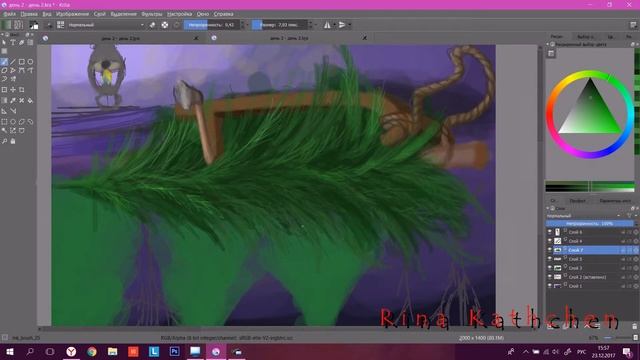The height and width of the screenshot is (360, 640).
Task: Toggle vertical mirror mode button
Action: point(342,25)
